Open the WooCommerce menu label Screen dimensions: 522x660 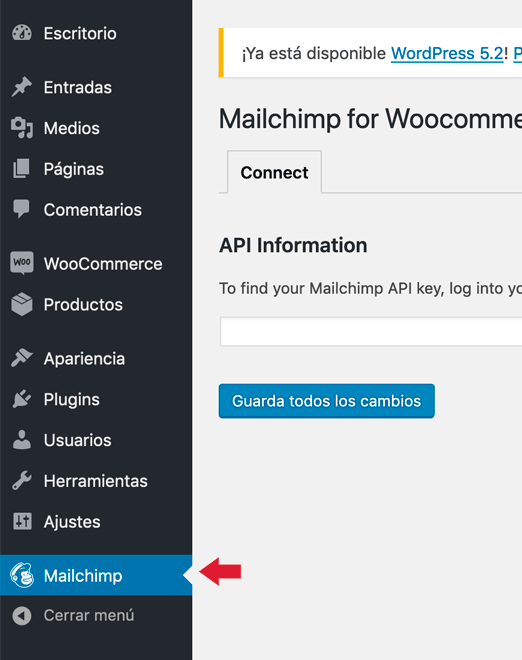[103, 264]
